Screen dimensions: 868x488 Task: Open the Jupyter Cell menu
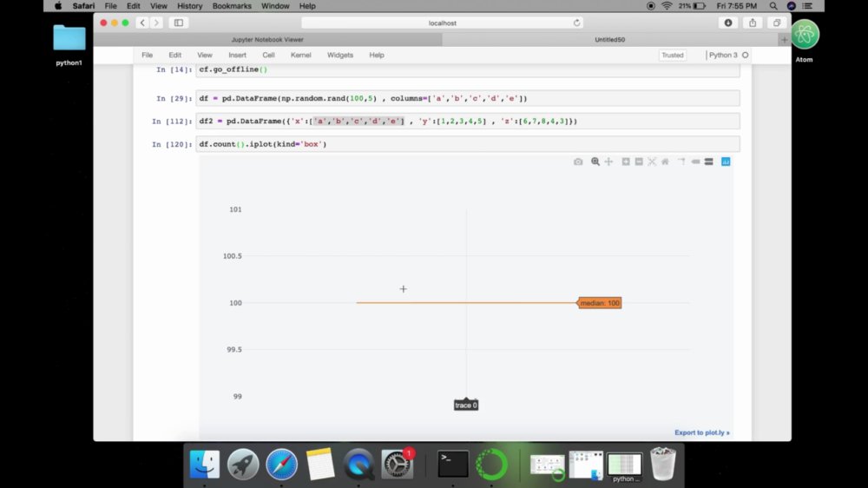coord(268,55)
